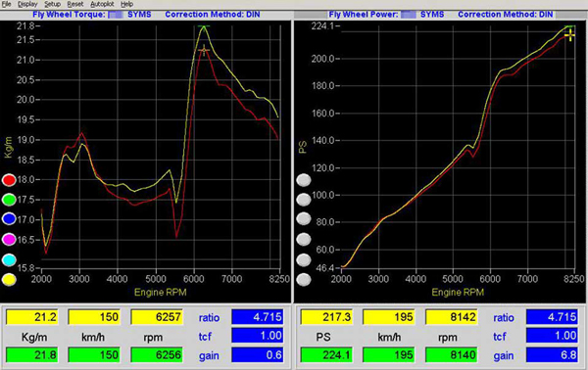The image size is (588, 370).
Task: Click the yellow 6257 rpm readout
Action: point(157,317)
